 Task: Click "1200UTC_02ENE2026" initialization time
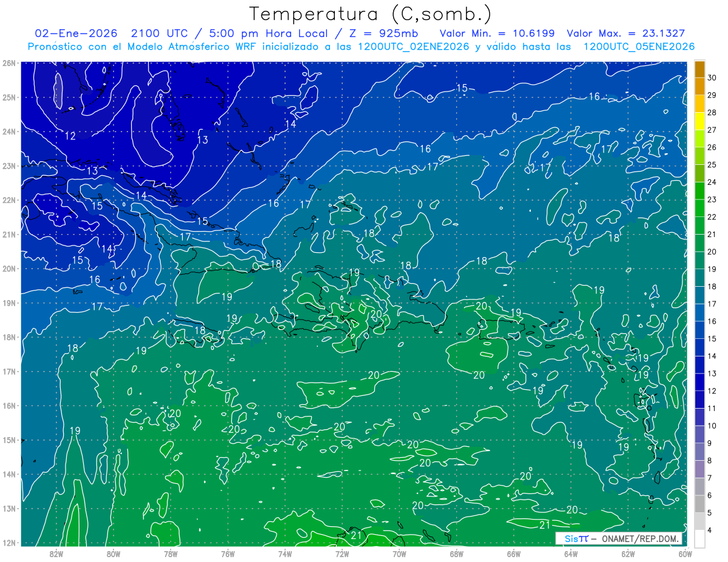pos(413,47)
